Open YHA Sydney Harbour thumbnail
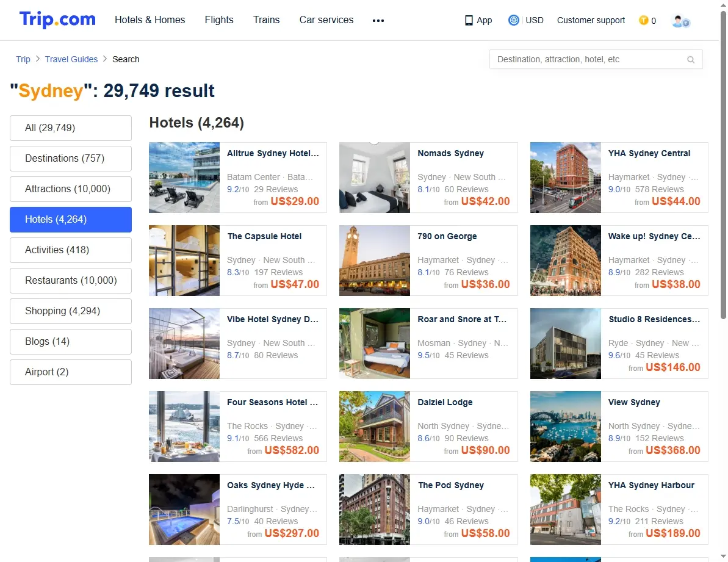Image resolution: width=728 pixels, height=562 pixels. 566,510
